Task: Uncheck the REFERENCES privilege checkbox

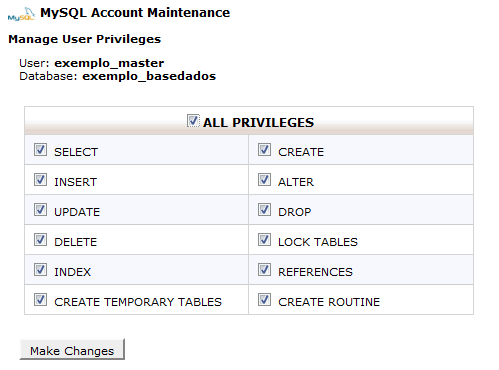Action: click(264, 269)
